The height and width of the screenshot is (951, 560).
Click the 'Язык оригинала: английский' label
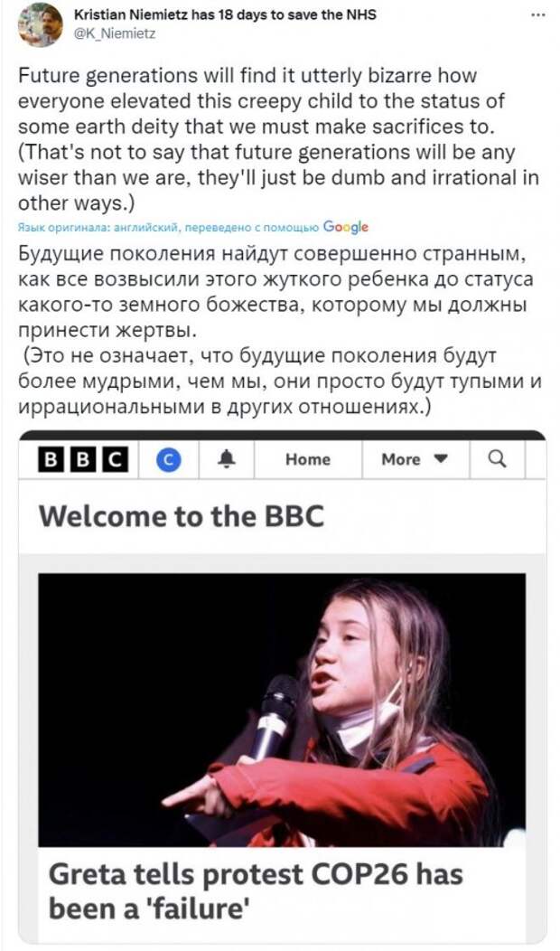click(x=99, y=228)
